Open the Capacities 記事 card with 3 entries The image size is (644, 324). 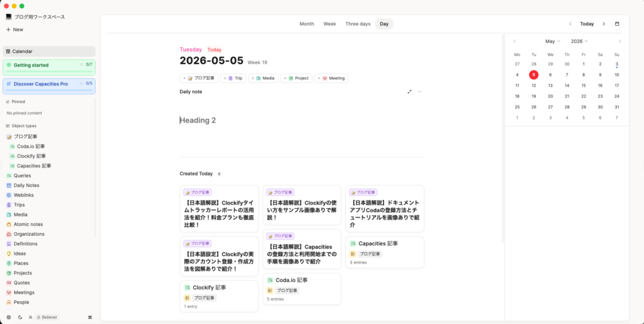(385, 252)
